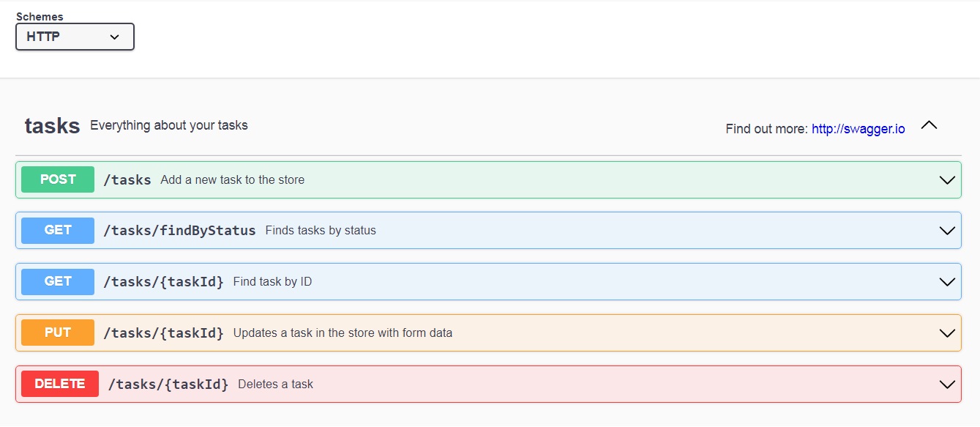Screen dimensions: 980x427
Task: Expand the POST /tasks operation
Action: (x=946, y=179)
